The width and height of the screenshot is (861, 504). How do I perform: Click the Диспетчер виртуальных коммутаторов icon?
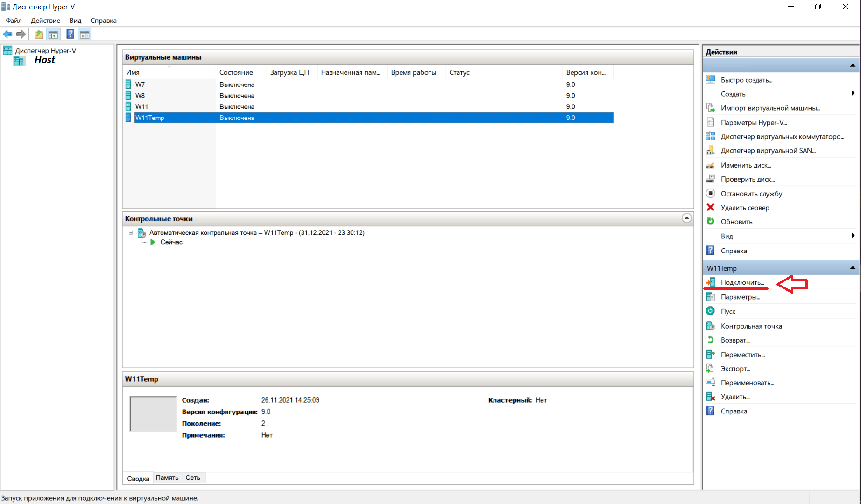[711, 136]
